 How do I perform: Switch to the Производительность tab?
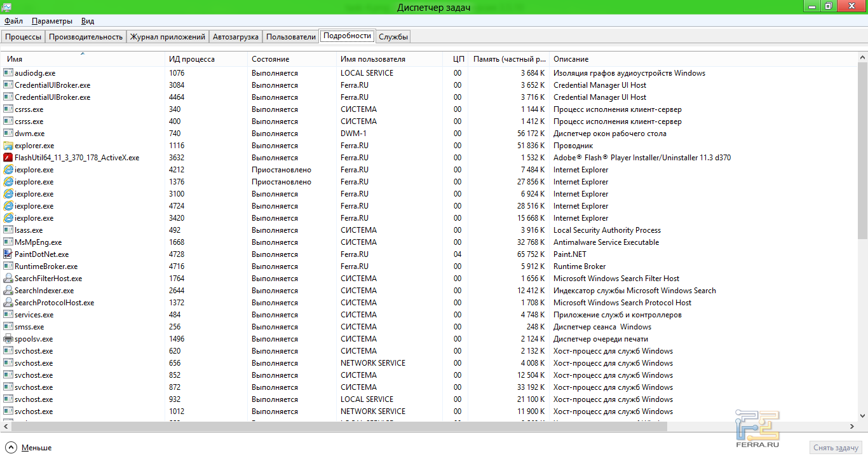pyautogui.click(x=86, y=37)
